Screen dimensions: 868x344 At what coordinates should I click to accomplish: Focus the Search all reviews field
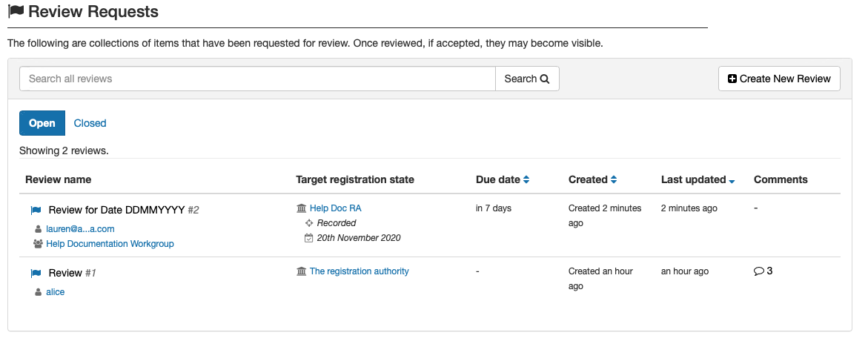(x=257, y=79)
